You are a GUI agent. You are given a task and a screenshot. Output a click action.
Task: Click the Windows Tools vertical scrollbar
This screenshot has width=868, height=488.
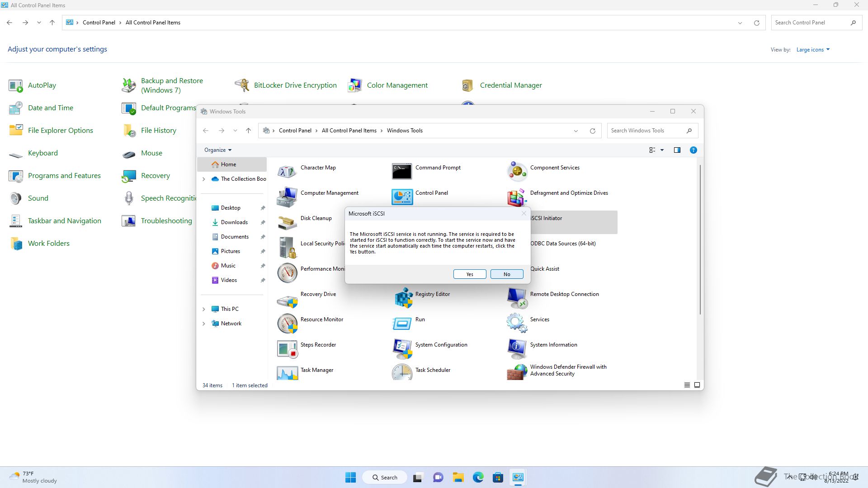coord(700,239)
